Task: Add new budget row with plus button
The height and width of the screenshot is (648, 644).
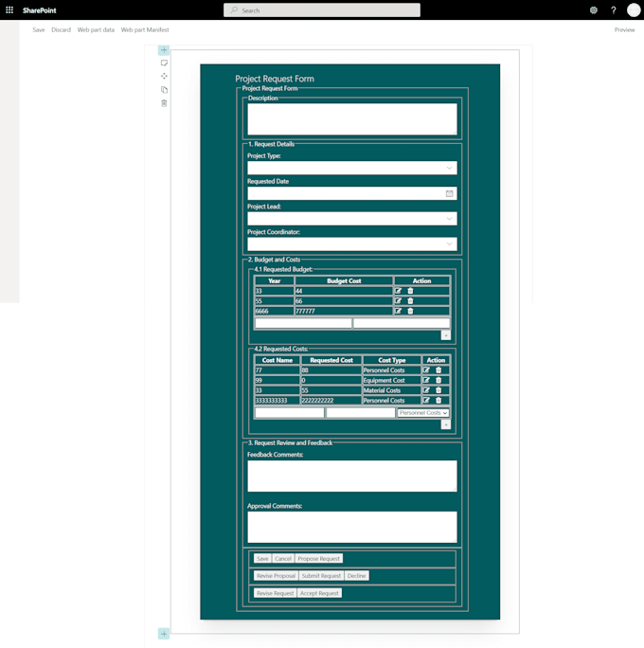Action: (445, 335)
